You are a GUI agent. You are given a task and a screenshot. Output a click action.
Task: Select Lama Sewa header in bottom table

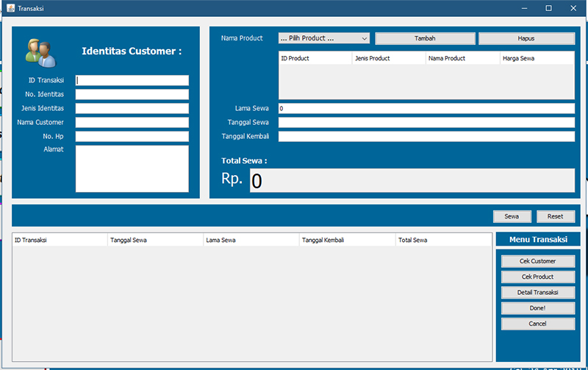coord(251,240)
